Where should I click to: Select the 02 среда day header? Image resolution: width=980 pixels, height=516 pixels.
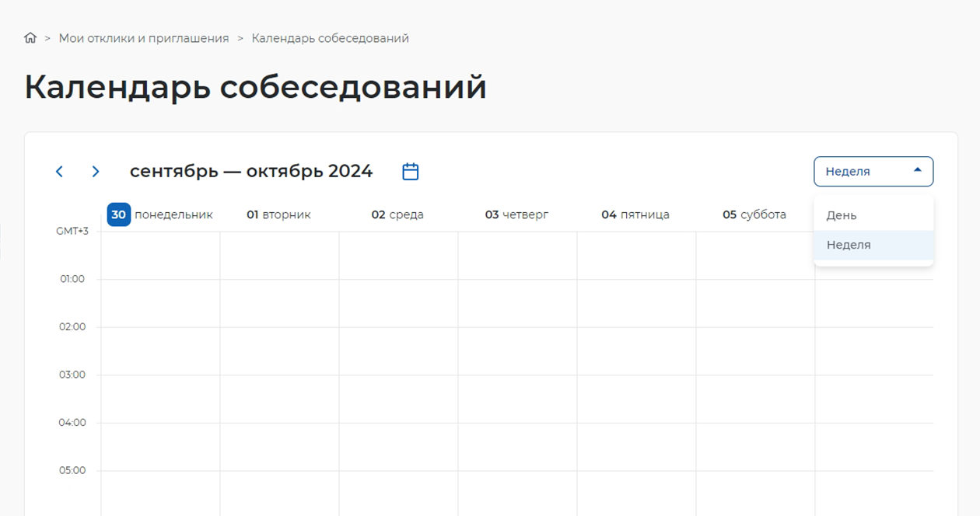tap(397, 214)
